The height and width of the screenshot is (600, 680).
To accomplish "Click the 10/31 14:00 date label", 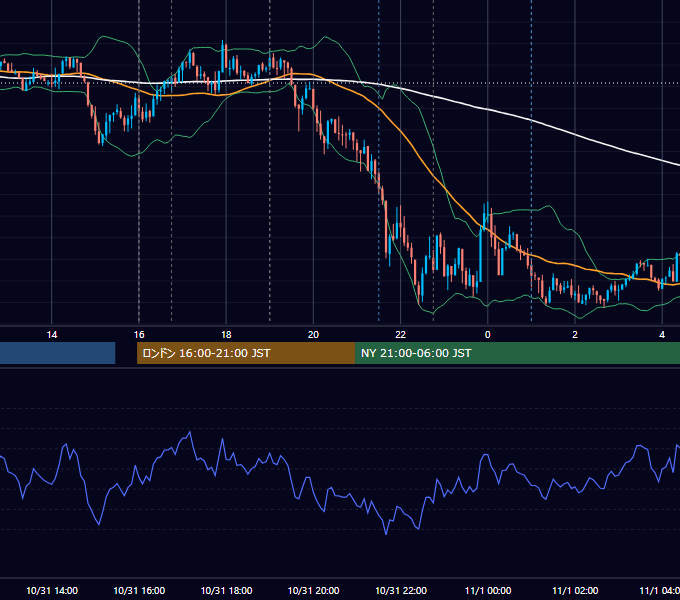I will click(52, 590).
